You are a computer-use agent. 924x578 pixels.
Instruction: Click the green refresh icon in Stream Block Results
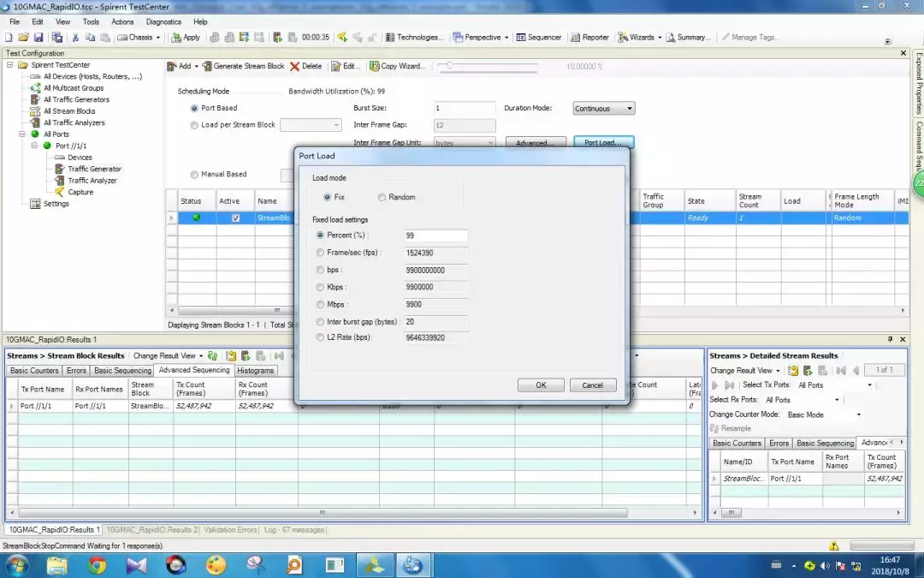(x=213, y=355)
